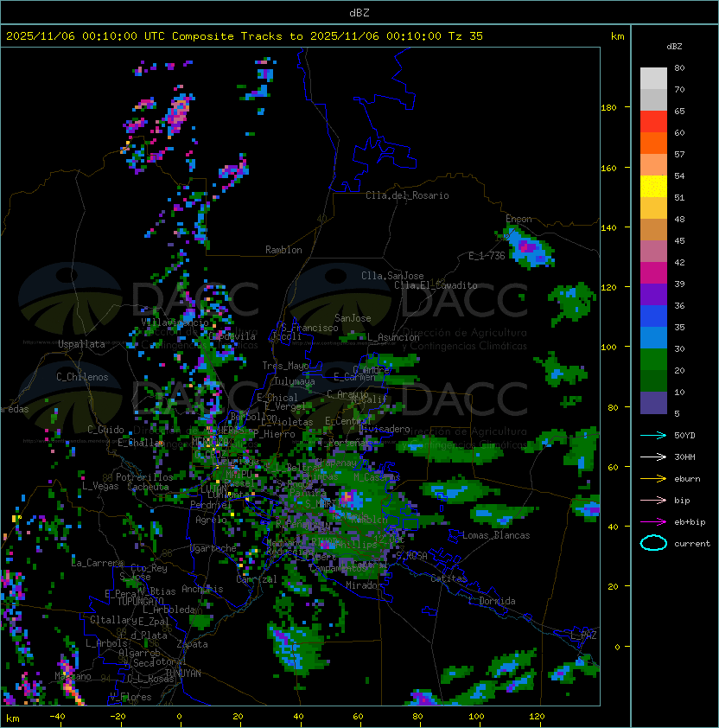Click the 'Tz 35' value in header

(466, 36)
